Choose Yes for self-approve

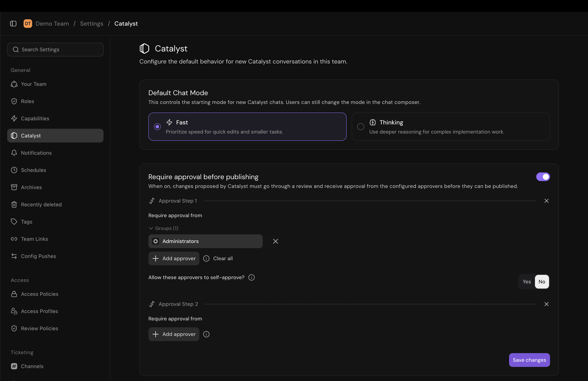pos(526,282)
